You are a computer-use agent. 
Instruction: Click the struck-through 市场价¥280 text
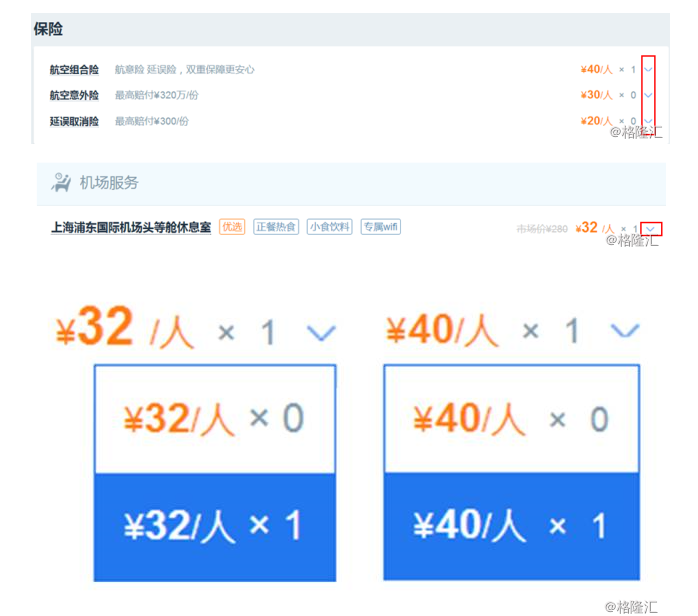click(542, 229)
